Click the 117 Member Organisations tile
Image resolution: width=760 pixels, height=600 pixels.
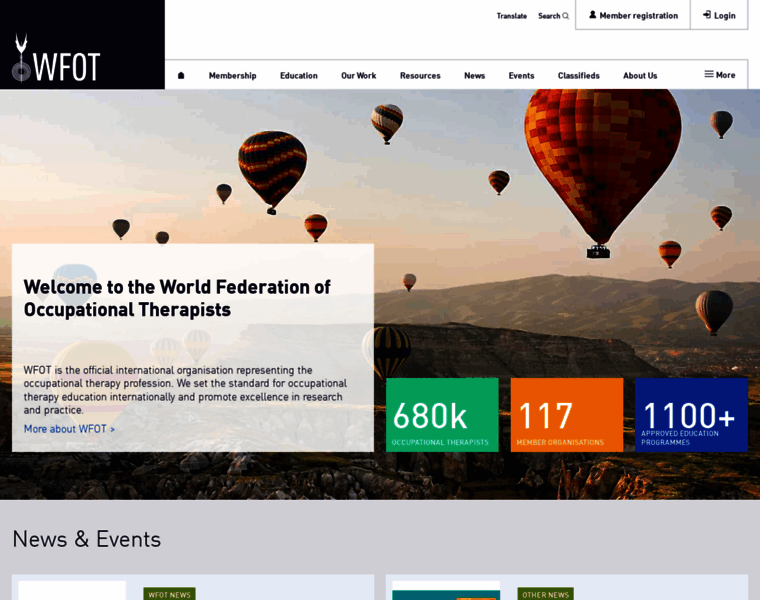pyautogui.click(x=567, y=415)
